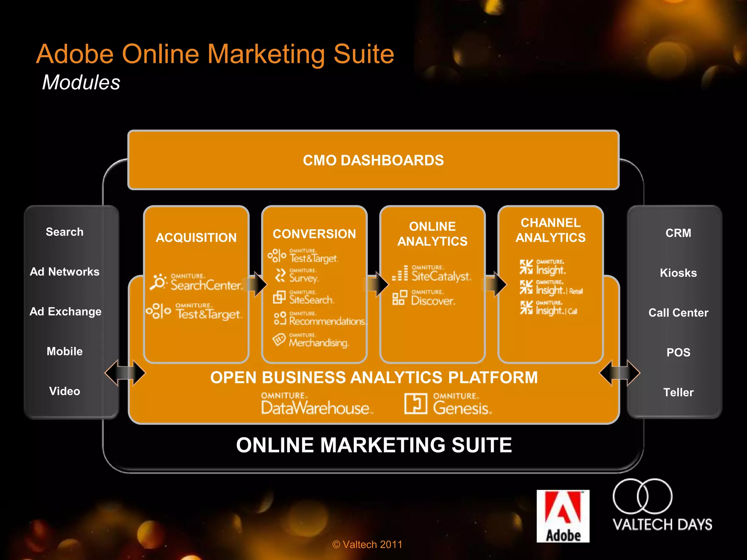Click the SiteCatalyst wordmark

click(x=442, y=273)
